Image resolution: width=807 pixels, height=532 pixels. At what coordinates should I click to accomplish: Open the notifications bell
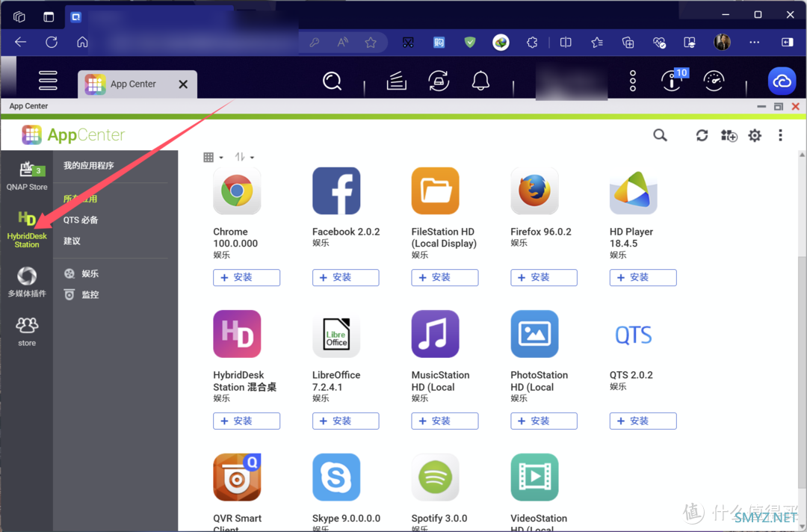[480, 81]
